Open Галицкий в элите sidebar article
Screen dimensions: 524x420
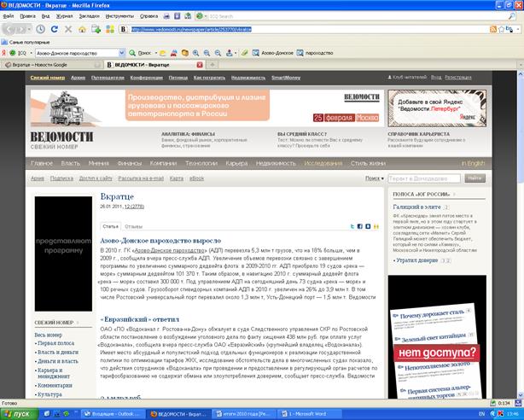pos(416,207)
